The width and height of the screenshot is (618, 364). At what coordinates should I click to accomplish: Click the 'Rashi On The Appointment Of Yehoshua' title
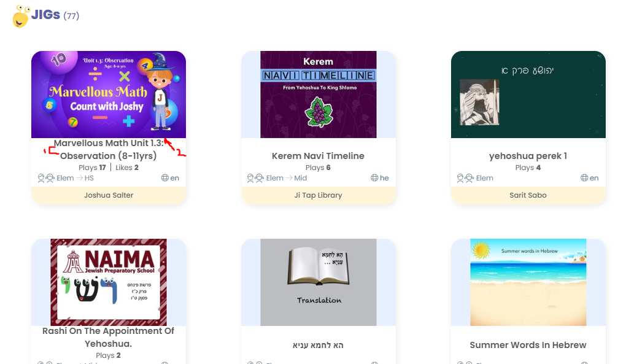[x=109, y=337]
